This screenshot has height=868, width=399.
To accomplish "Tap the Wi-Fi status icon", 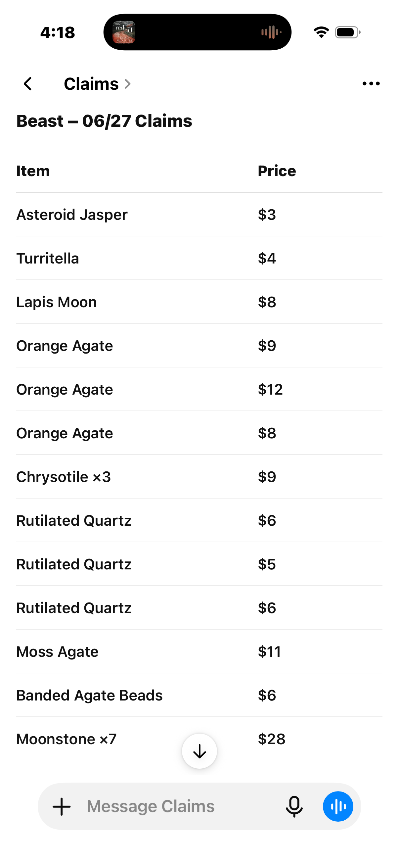I will tap(321, 32).
